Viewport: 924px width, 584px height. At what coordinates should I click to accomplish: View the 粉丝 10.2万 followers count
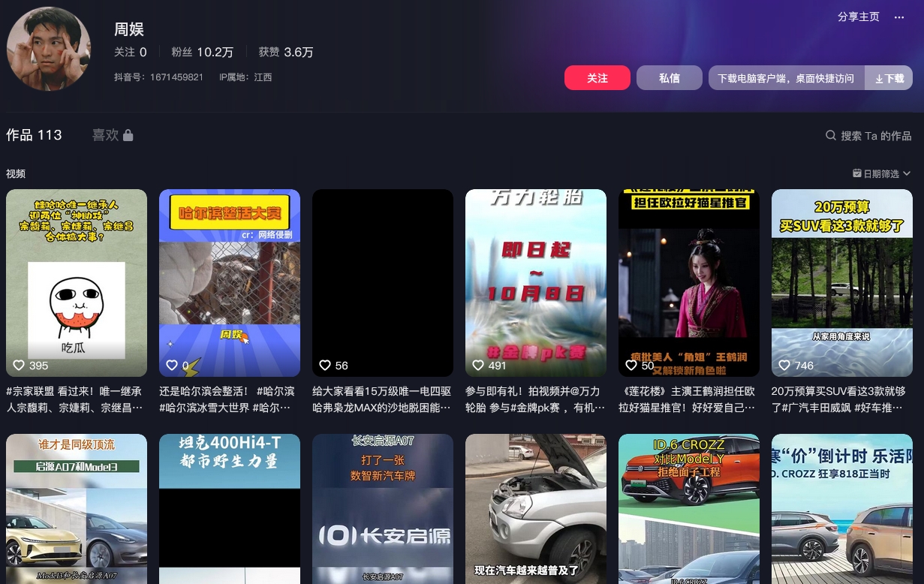[202, 52]
